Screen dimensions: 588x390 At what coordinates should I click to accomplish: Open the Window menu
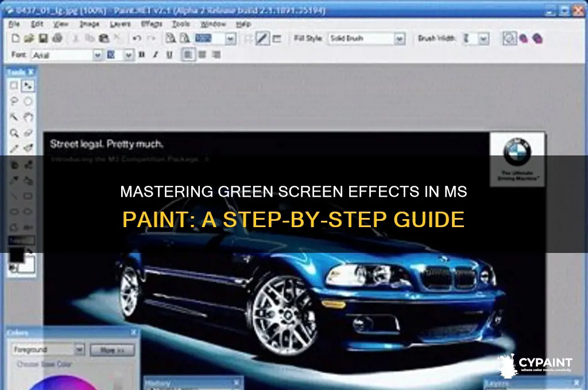pyautogui.click(x=212, y=24)
